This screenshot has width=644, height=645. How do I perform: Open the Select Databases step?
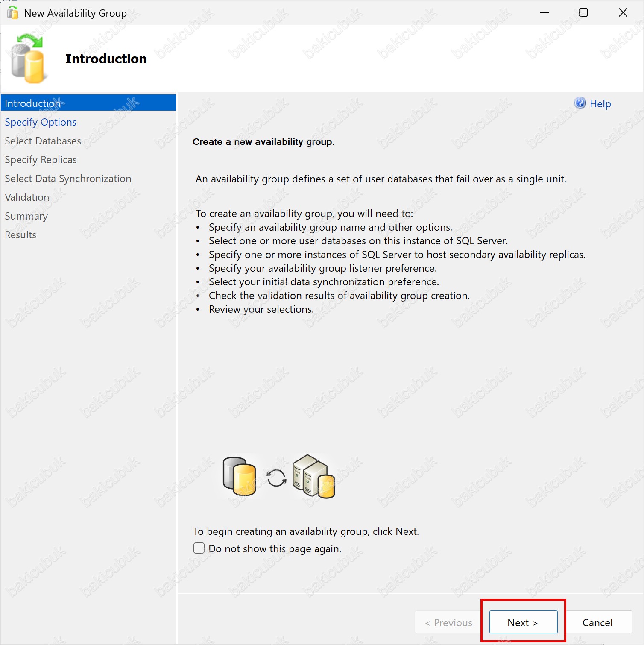click(43, 141)
